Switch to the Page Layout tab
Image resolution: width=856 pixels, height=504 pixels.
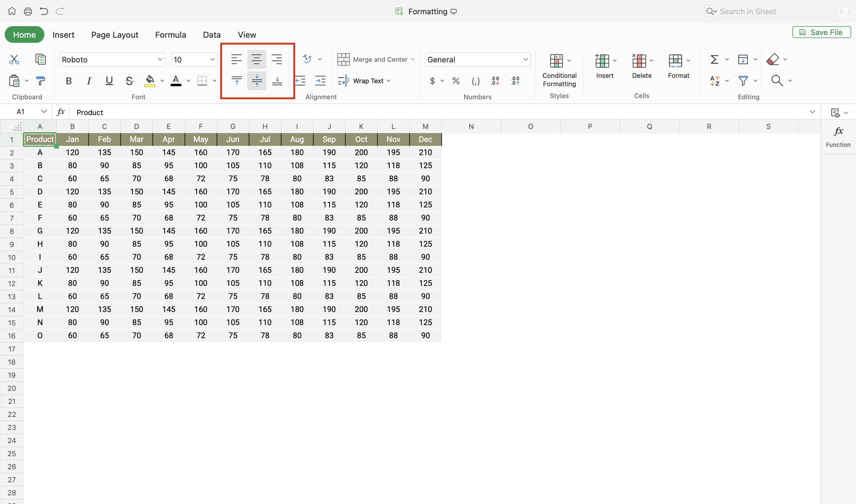click(x=114, y=35)
